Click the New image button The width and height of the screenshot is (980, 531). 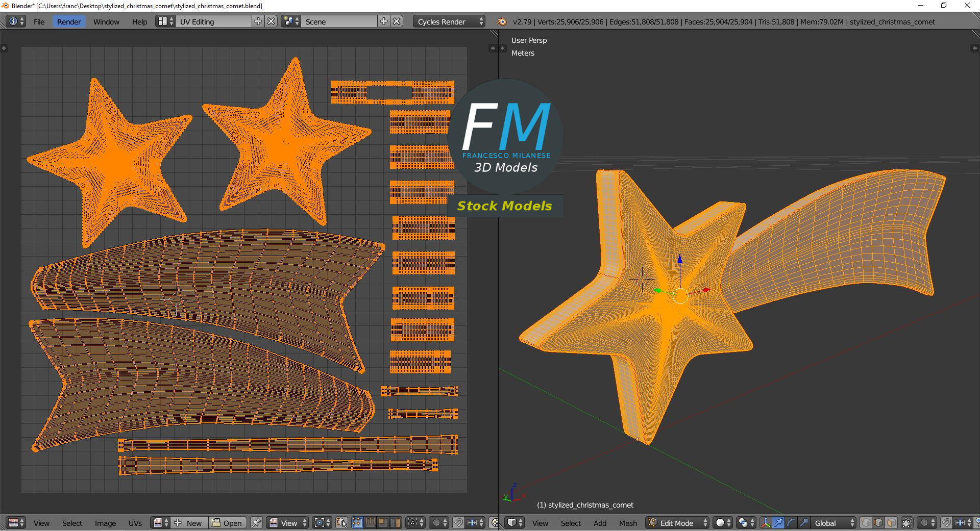point(188,523)
